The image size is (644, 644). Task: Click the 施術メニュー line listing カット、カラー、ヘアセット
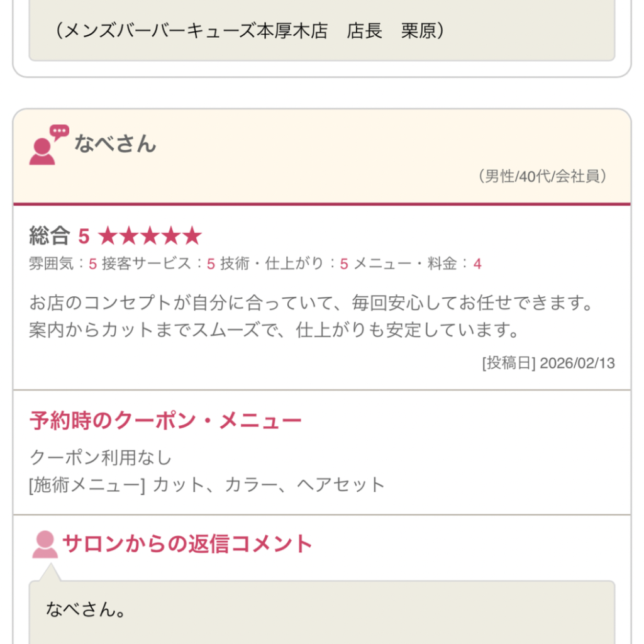point(207,485)
